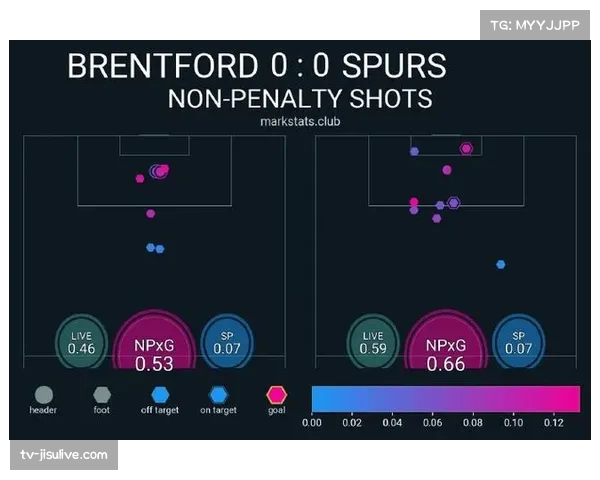
Task: Click the SP 0.07 bubble on Brentford's pitch
Action: coord(226,343)
